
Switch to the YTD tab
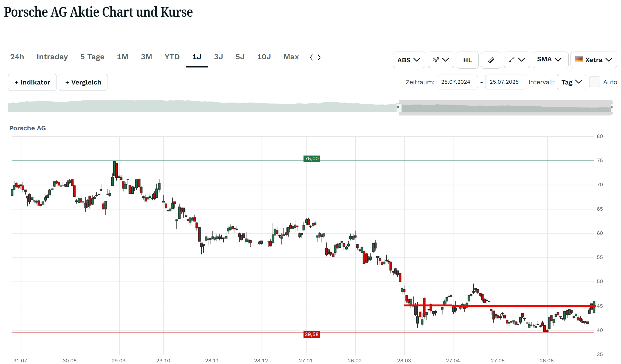(x=172, y=57)
